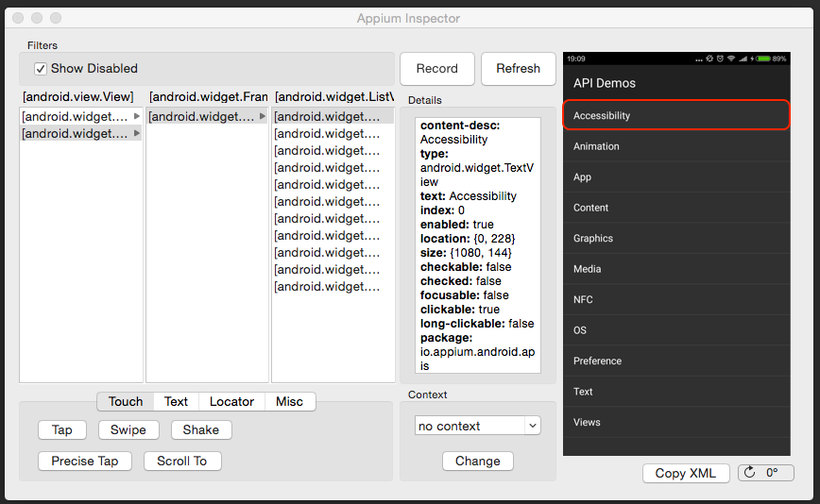Click the Swipe button
This screenshot has width=820, height=504.
point(128,429)
